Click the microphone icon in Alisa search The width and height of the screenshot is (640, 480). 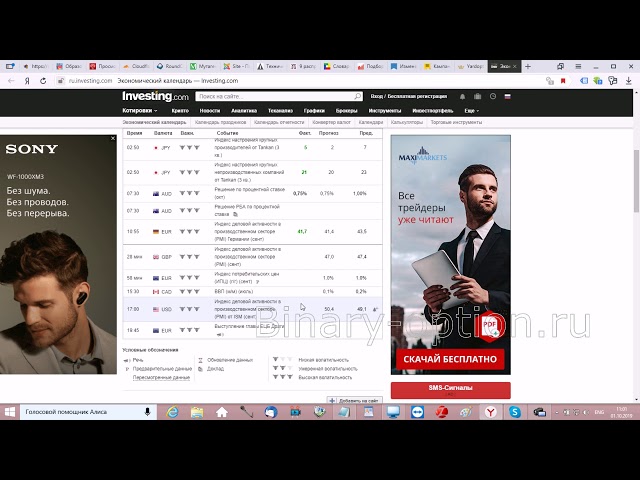(x=147, y=412)
